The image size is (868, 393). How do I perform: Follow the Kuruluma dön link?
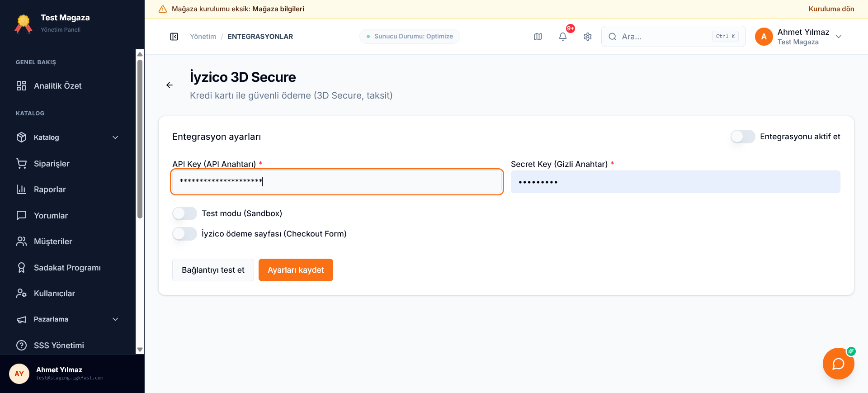pyautogui.click(x=831, y=9)
